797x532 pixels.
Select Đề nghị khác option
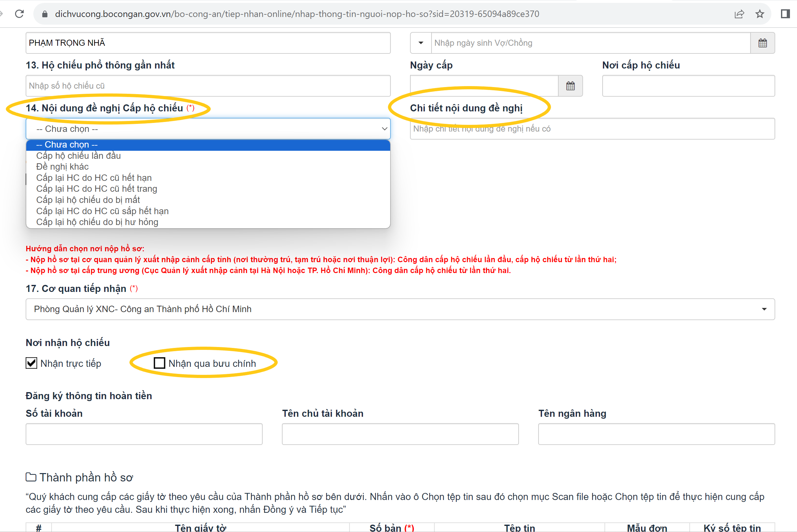(62, 166)
